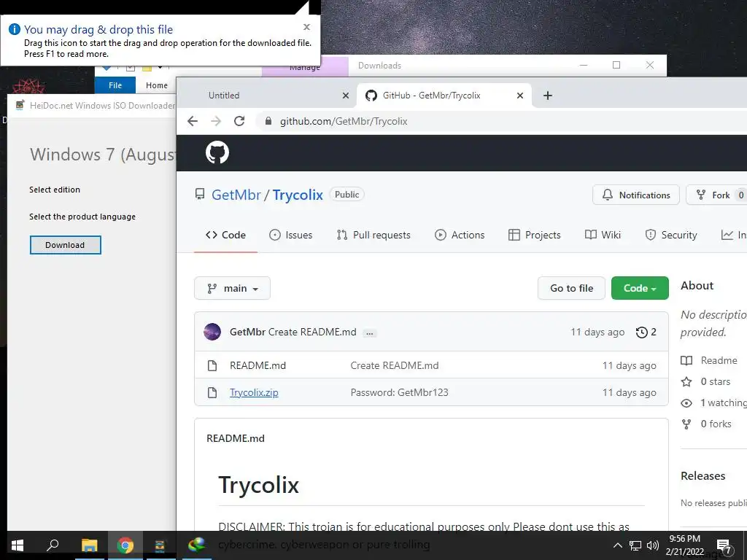Click Download in HeiDoc ISO Downloader
This screenshot has width=747, height=560.
65,245
